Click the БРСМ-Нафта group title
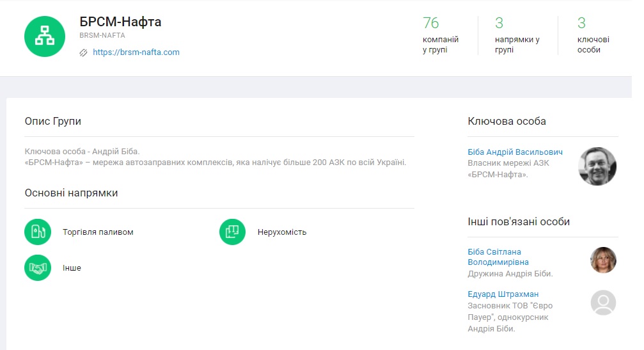Screen dimensions: 644x350 pyautogui.click(x=120, y=22)
